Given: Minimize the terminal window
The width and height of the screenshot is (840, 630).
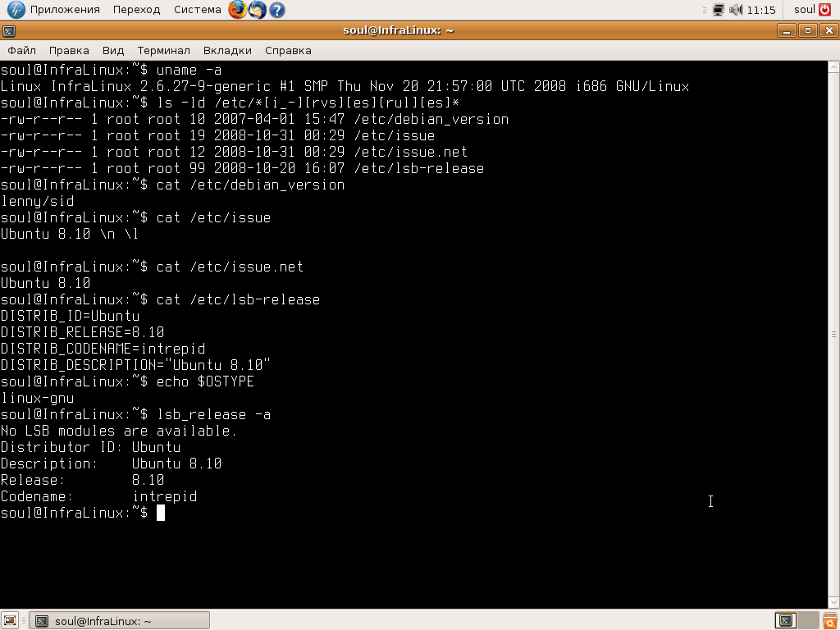Looking at the screenshot, I should (x=787, y=30).
